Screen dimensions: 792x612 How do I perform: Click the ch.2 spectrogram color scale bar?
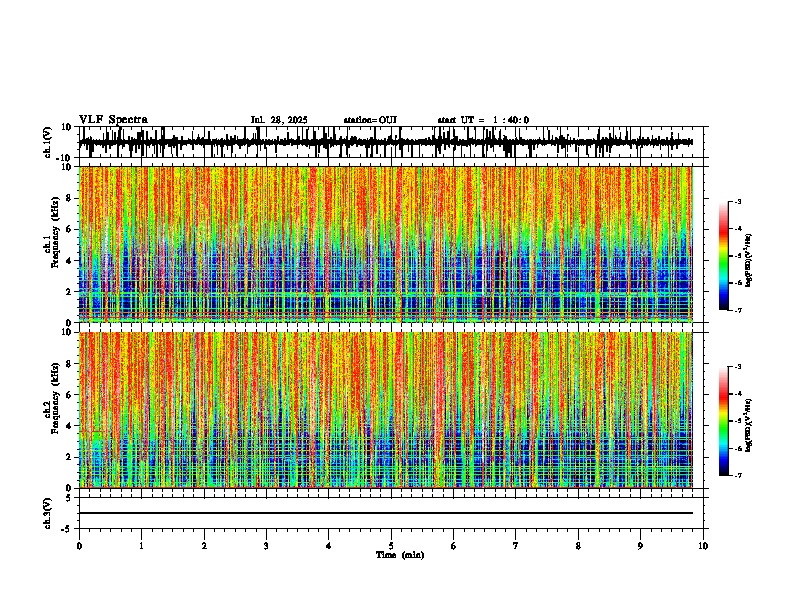coord(724,421)
